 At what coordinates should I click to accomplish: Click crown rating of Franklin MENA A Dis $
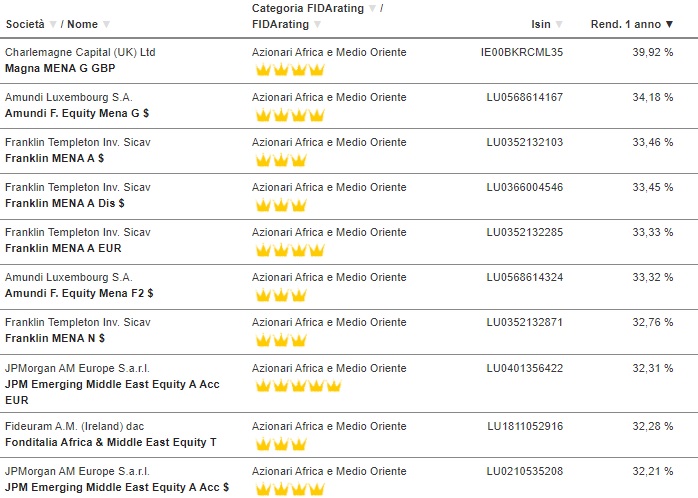tap(281, 205)
